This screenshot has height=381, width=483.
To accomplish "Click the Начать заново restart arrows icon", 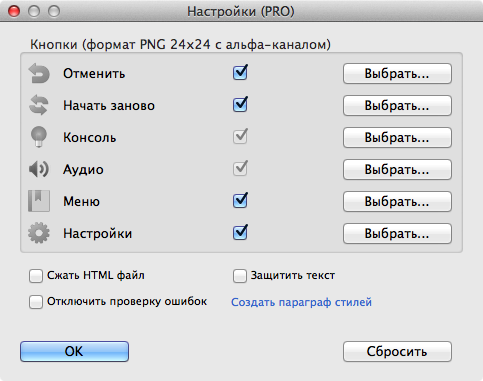I will (39, 105).
